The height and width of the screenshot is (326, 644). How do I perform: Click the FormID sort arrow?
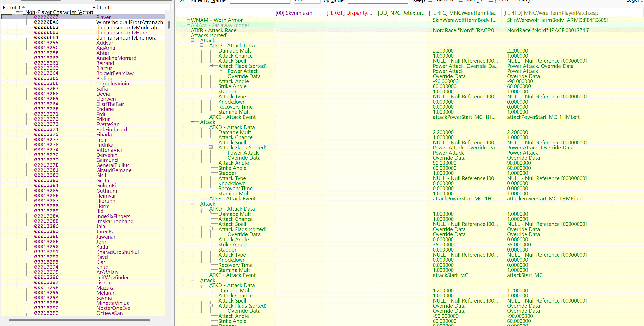point(23,7)
